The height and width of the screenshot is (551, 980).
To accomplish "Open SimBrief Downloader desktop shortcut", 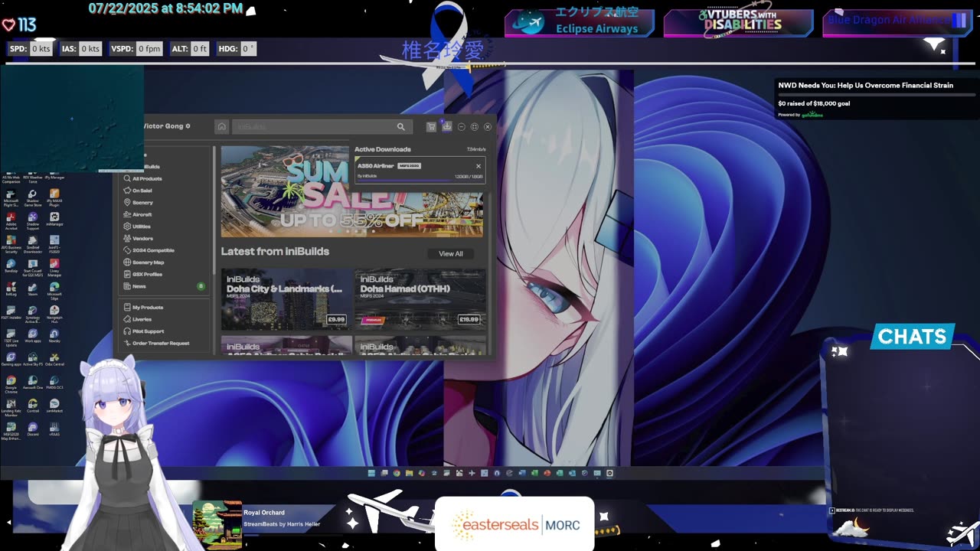I will [32, 243].
